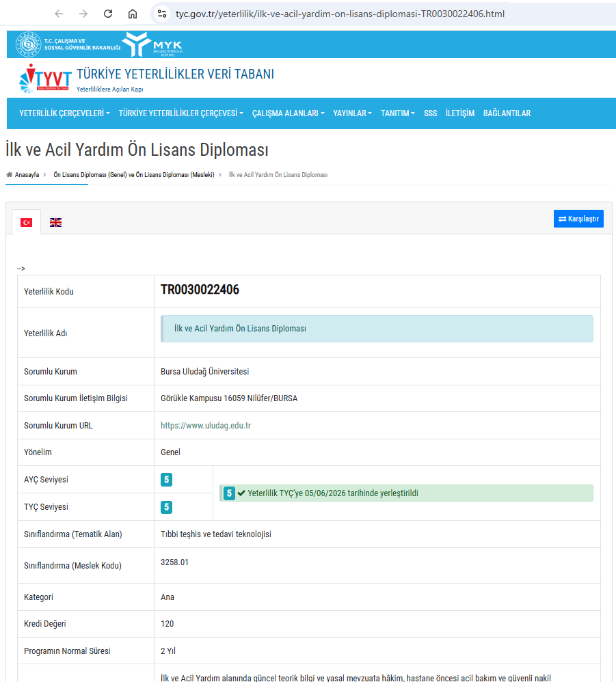The image size is (616, 682).
Task: Click the Çalışma ve Sosyal Güvenlik Bakanlığı logo
Action: pos(68,44)
